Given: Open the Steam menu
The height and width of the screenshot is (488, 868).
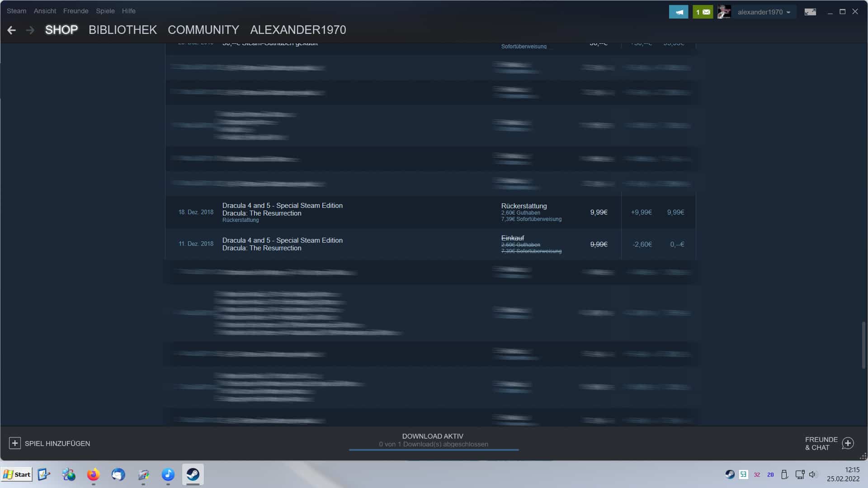Looking at the screenshot, I should [x=16, y=11].
